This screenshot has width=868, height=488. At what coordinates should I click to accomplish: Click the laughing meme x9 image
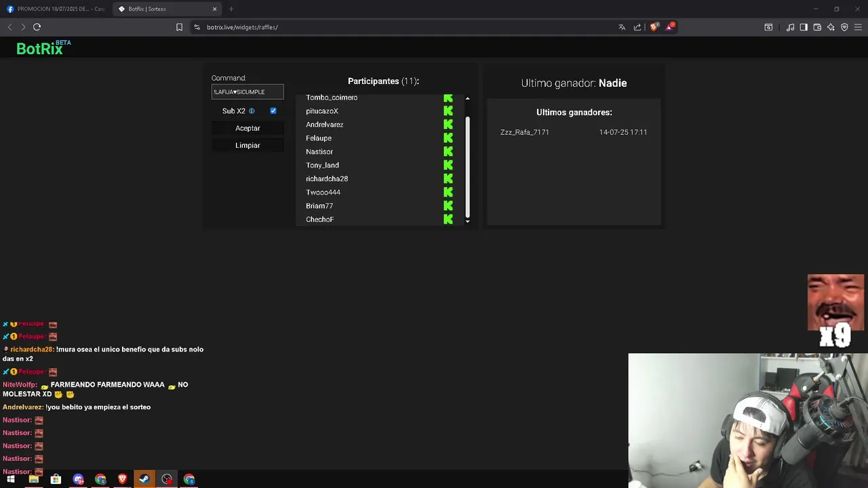(x=835, y=311)
